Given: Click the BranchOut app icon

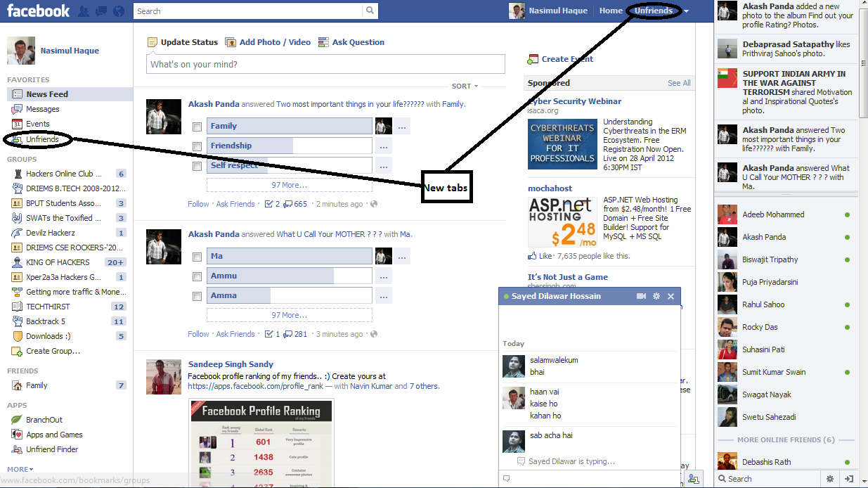Looking at the screenshot, I should click(17, 420).
